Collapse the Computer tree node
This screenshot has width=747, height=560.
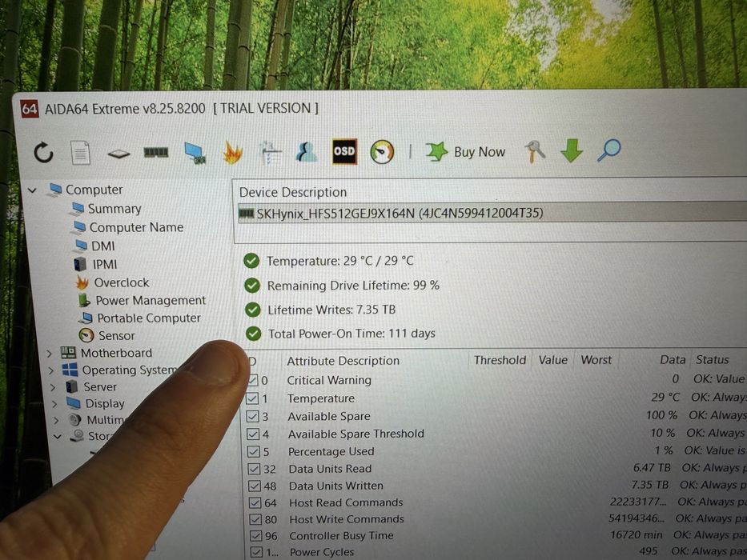point(32,190)
